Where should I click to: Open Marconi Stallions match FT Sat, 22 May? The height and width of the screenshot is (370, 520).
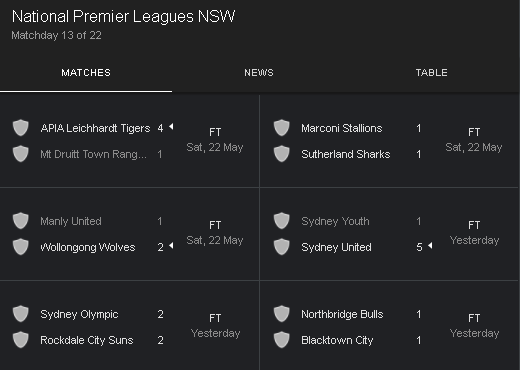(474, 140)
